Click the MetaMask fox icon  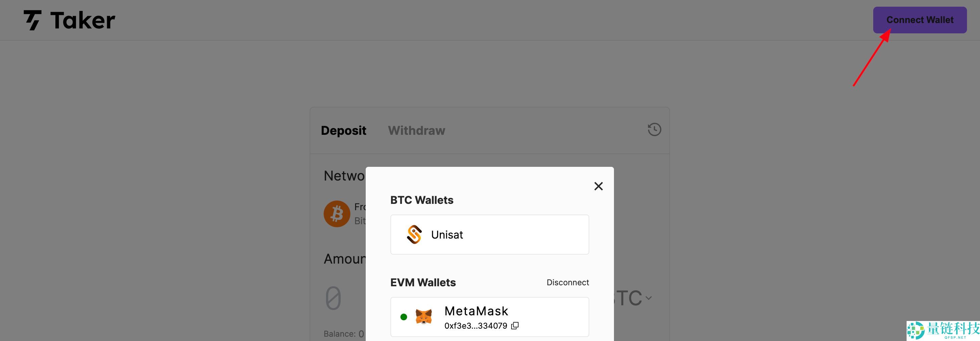click(x=423, y=317)
